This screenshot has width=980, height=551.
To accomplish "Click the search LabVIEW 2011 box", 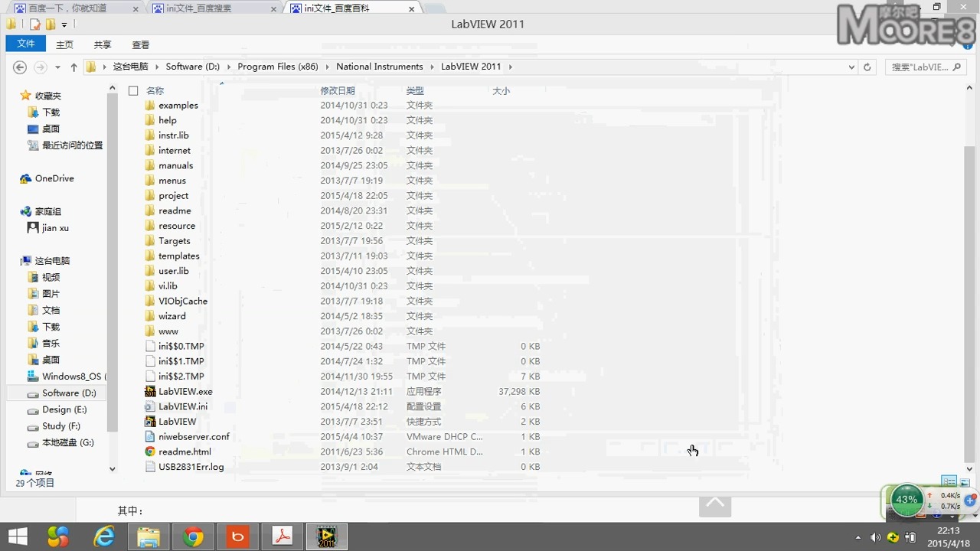I will [926, 67].
